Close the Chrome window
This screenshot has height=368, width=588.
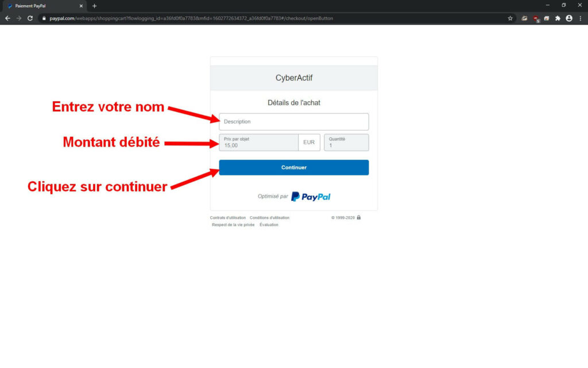point(579,5)
